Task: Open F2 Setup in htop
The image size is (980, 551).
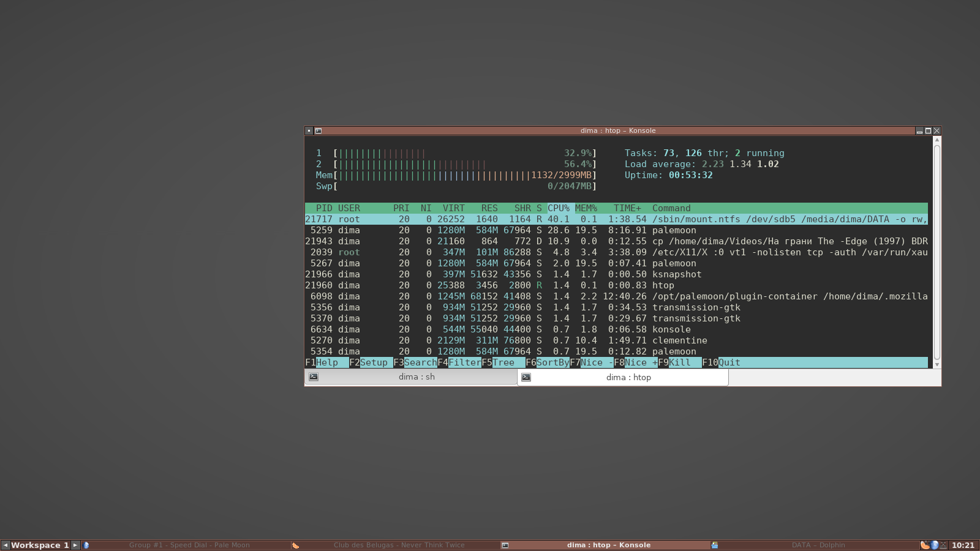Action: coord(371,362)
